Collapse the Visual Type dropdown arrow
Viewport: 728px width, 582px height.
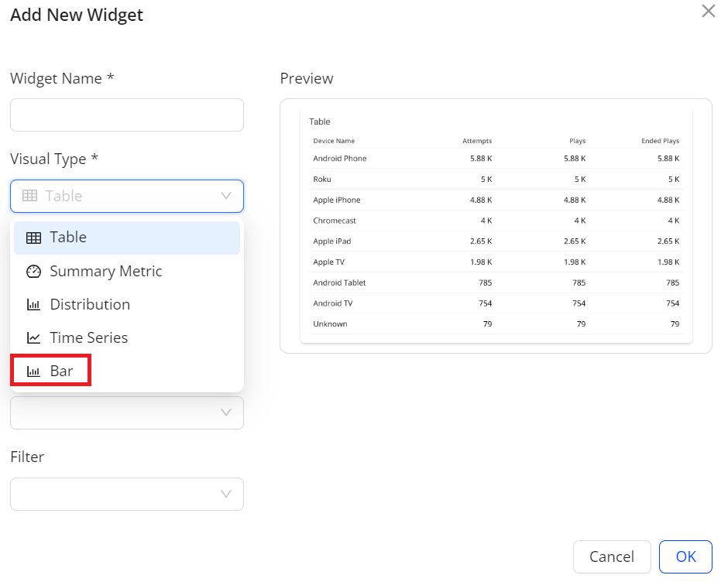tap(226, 196)
